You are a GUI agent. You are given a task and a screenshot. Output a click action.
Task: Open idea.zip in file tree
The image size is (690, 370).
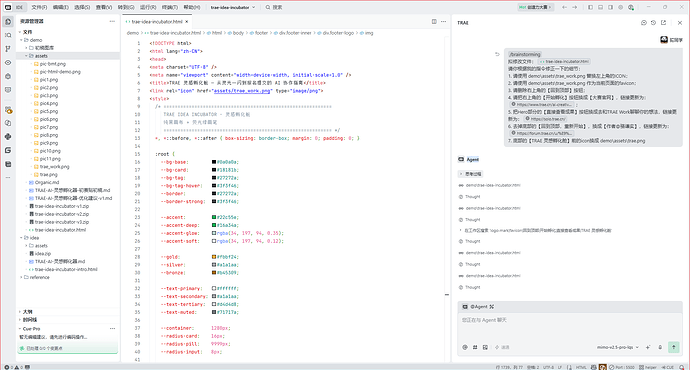click(x=43, y=253)
